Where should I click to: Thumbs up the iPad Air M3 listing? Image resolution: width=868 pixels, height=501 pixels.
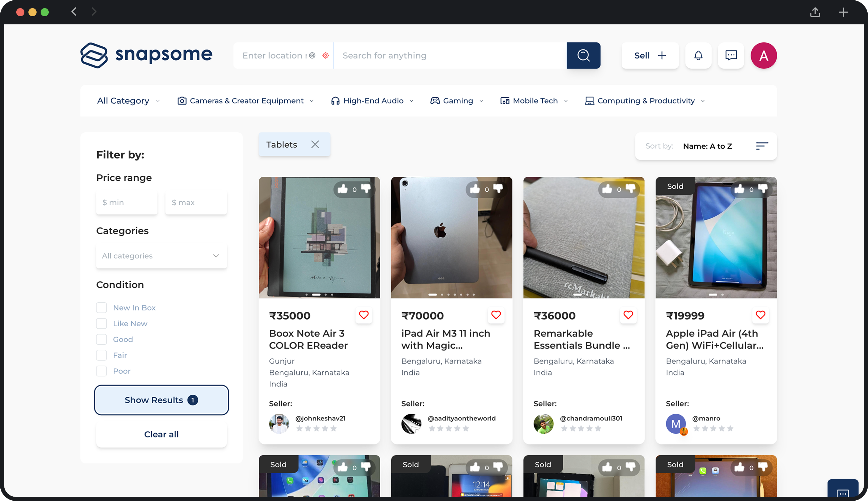coord(475,189)
